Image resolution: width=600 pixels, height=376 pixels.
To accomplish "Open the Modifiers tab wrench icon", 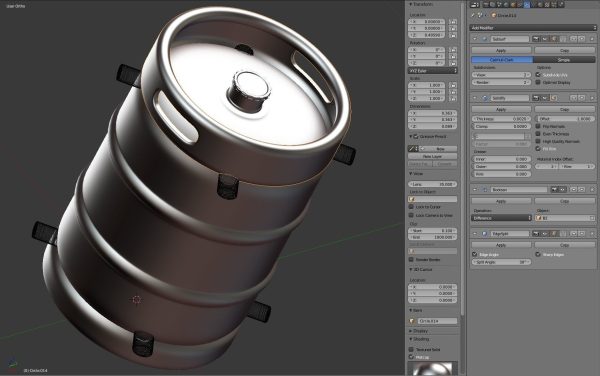I will (x=527, y=5).
